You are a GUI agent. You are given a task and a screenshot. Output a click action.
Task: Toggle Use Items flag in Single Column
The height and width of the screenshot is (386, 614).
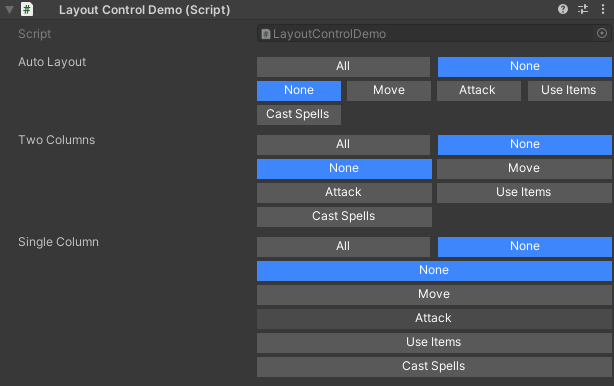click(x=434, y=343)
